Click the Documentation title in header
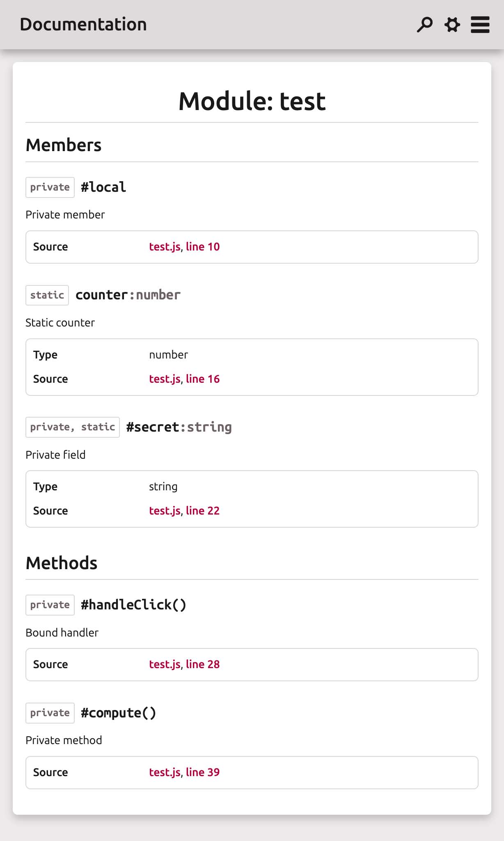The width and height of the screenshot is (504, 841). (83, 25)
